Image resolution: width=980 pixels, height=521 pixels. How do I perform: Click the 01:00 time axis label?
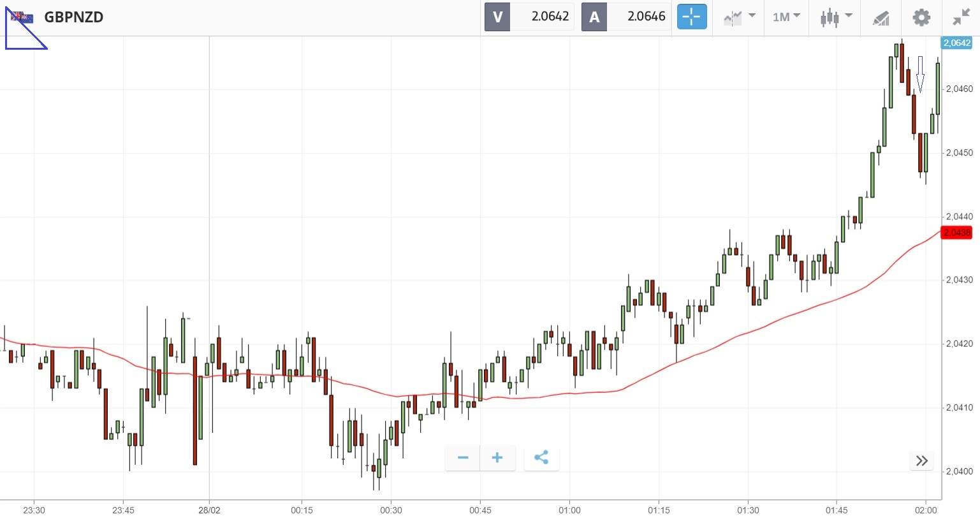[x=569, y=510]
